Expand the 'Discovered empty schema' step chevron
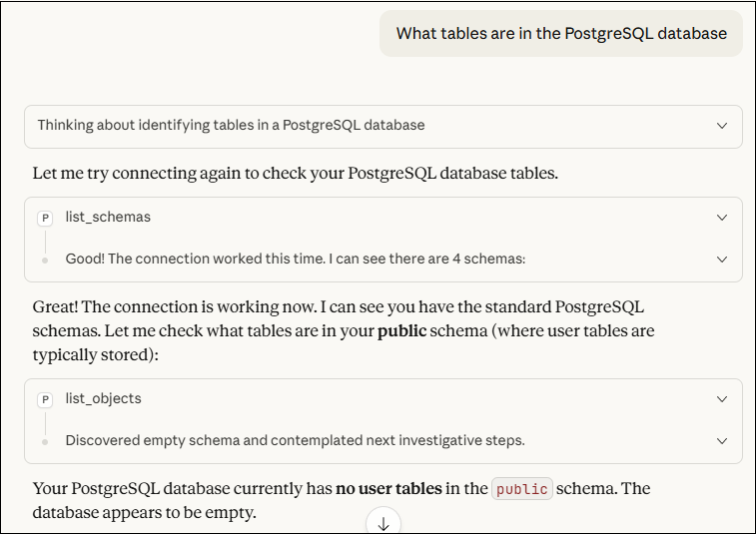Image resolution: width=756 pixels, height=534 pixels. [x=722, y=441]
